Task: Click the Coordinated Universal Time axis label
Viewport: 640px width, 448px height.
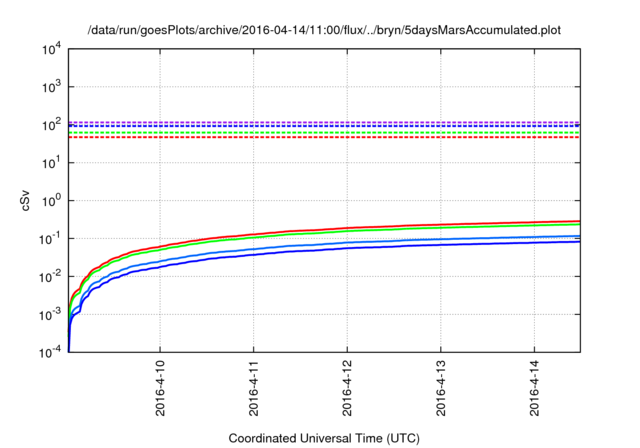Action: [x=324, y=438]
